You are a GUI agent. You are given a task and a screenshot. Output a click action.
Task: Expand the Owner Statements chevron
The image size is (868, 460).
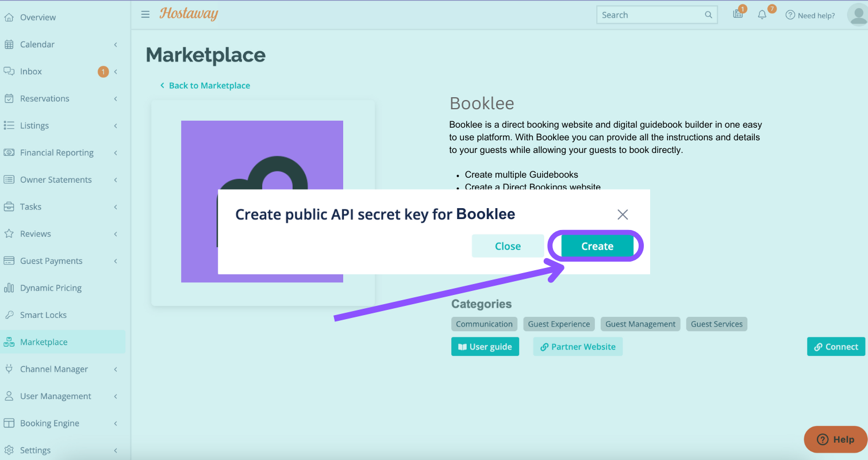click(x=116, y=179)
